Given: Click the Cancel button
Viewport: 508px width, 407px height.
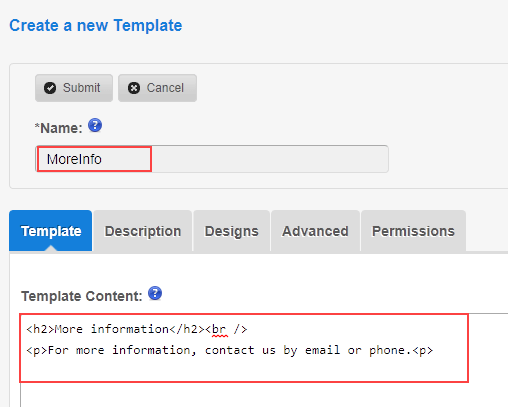Looking at the screenshot, I should pos(157,88).
